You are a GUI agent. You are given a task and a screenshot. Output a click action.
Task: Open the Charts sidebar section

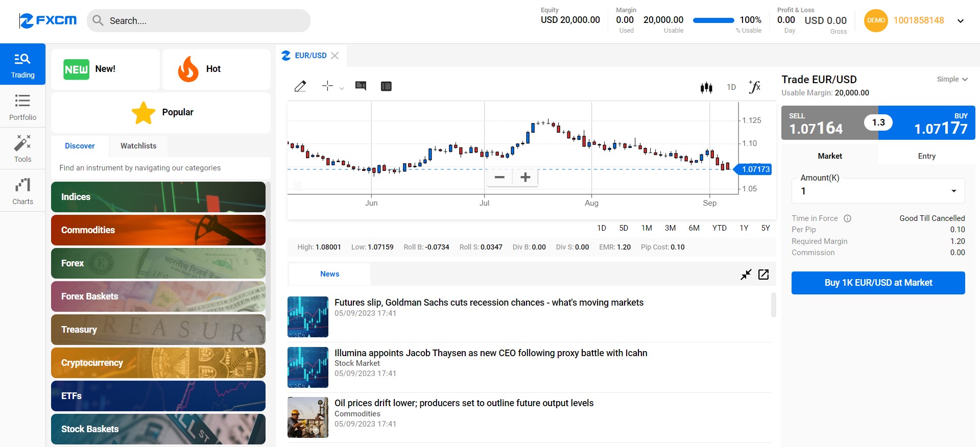click(22, 191)
